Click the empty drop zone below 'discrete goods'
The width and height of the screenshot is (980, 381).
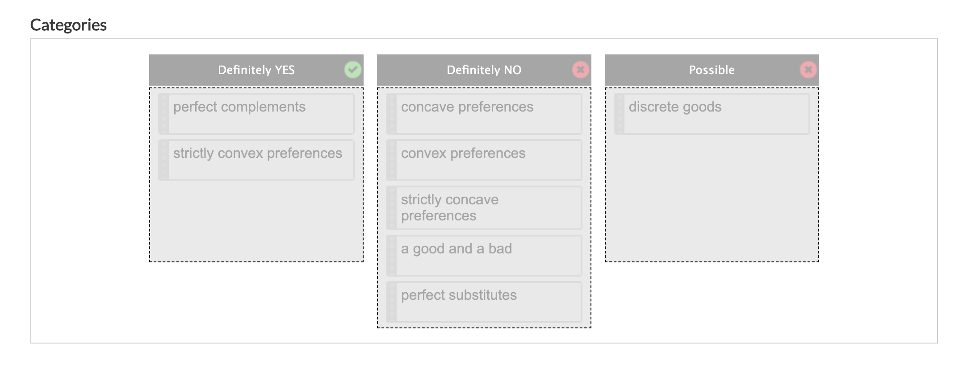[712, 196]
